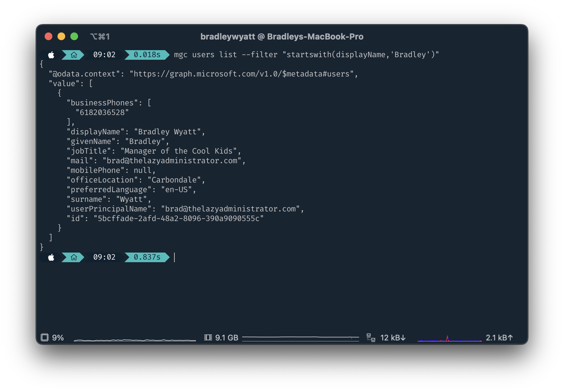Minimize the window with the yellow button

coord(61,36)
